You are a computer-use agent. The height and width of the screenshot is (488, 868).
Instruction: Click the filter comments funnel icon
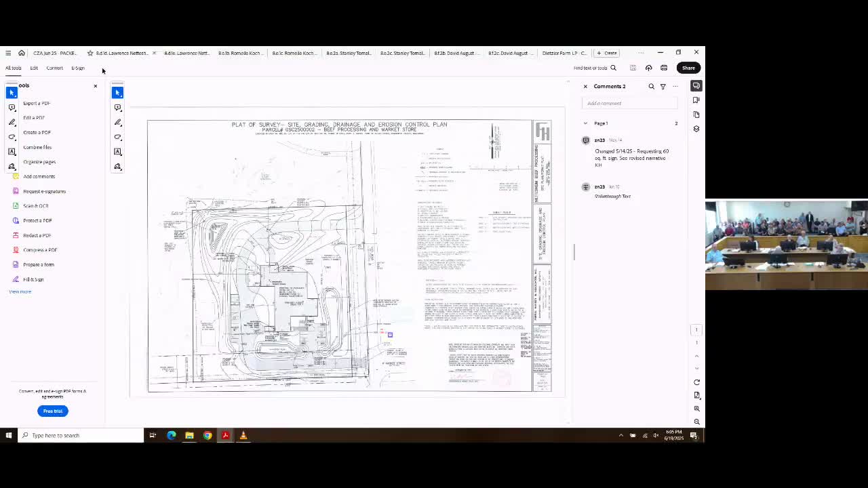click(663, 87)
